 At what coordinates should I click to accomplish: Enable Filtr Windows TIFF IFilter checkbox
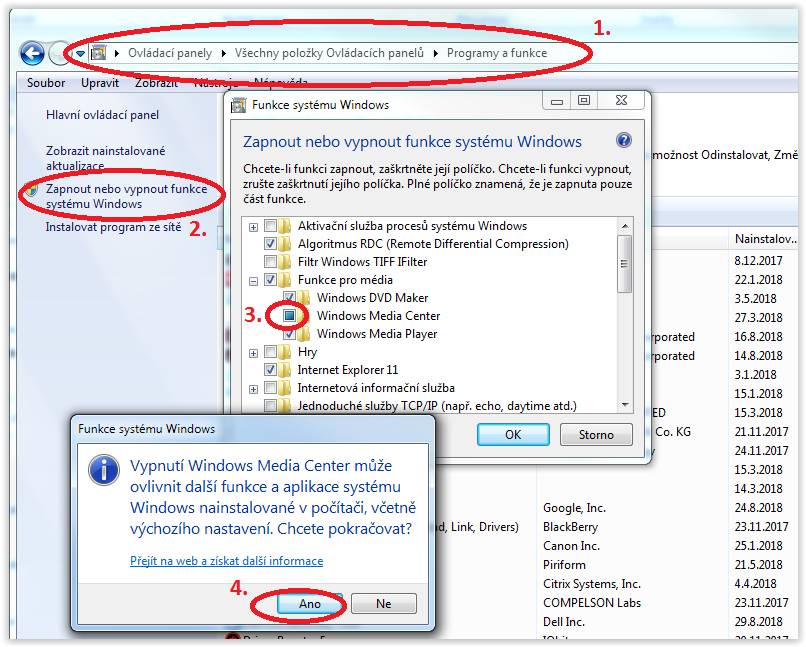tap(270, 262)
